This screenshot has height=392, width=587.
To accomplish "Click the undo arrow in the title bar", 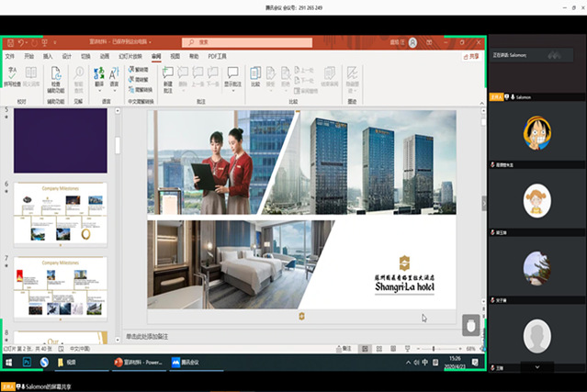I will pyautogui.click(x=21, y=42).
